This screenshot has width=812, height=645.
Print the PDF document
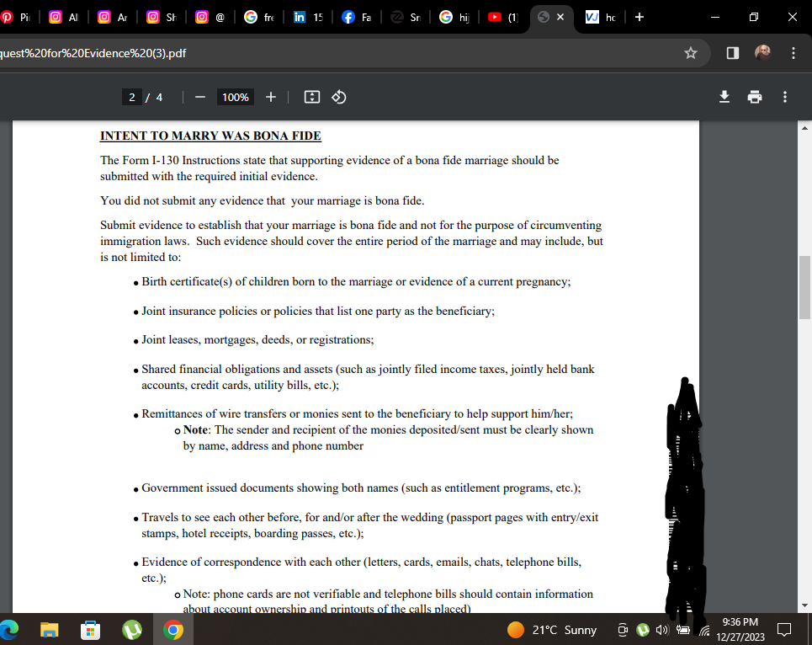pyautogui.click(x=755, y=97)
